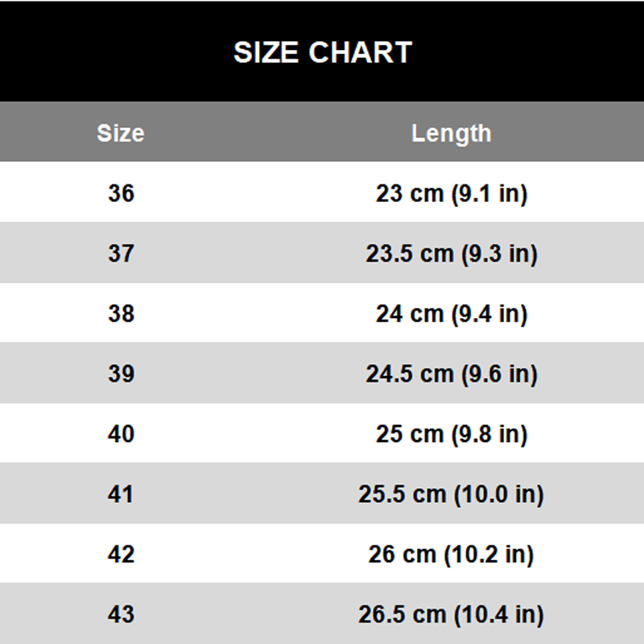Click the 24.5 cm (9.6 in) length
This screenshot has width=644, height=644.
pyautogui.click(x=451, y=374)
